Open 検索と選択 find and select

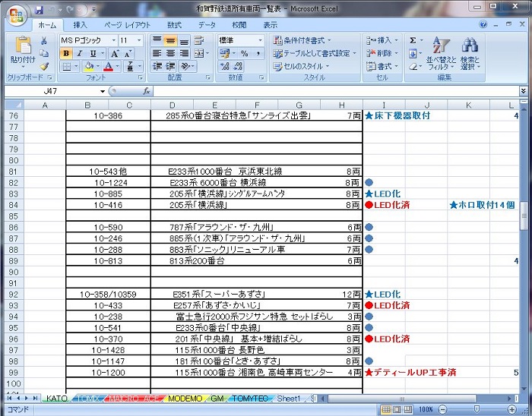[470, 54]
